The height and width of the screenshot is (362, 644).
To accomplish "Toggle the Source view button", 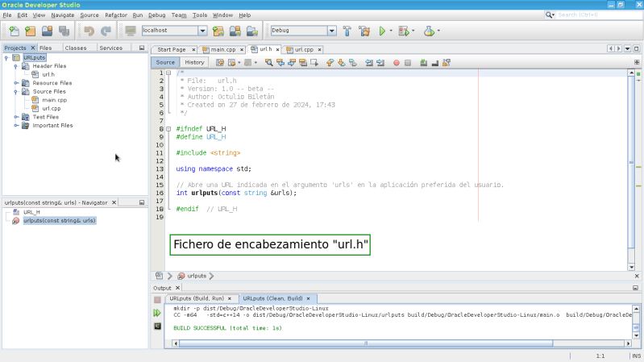I will [x=165, y=62].
